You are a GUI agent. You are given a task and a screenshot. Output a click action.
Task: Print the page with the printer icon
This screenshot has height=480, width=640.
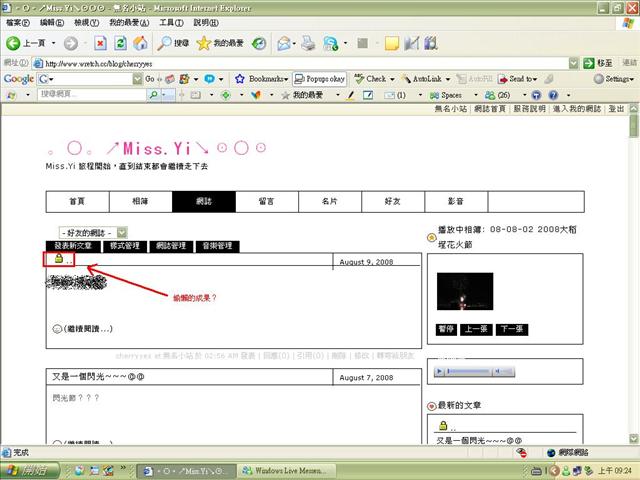(x=309, y=43)
